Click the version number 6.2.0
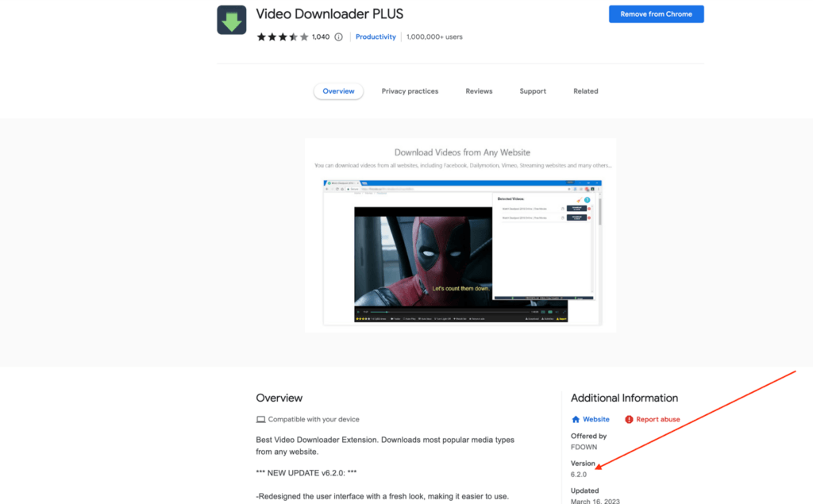The height and width of the screenshot is (504, 813). tap(579, 475)
